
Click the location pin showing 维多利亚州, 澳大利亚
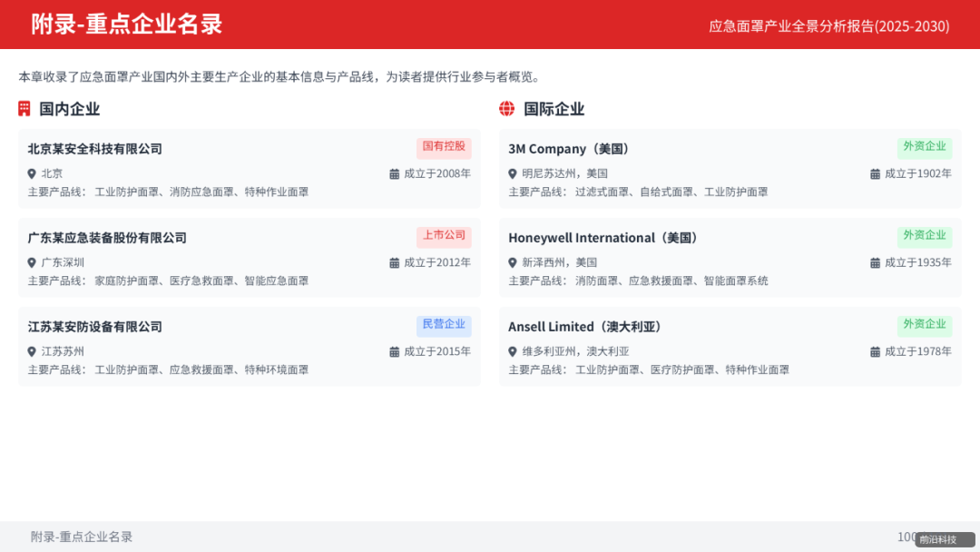click(514, 350)
